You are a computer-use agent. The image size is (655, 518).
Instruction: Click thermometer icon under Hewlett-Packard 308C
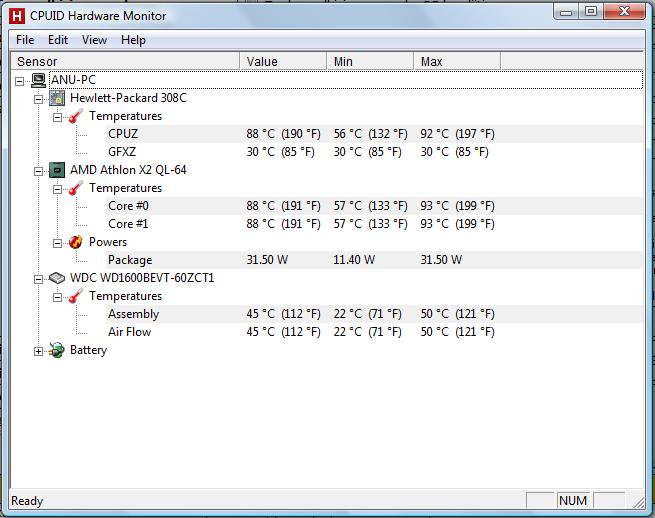click(76, 116)
